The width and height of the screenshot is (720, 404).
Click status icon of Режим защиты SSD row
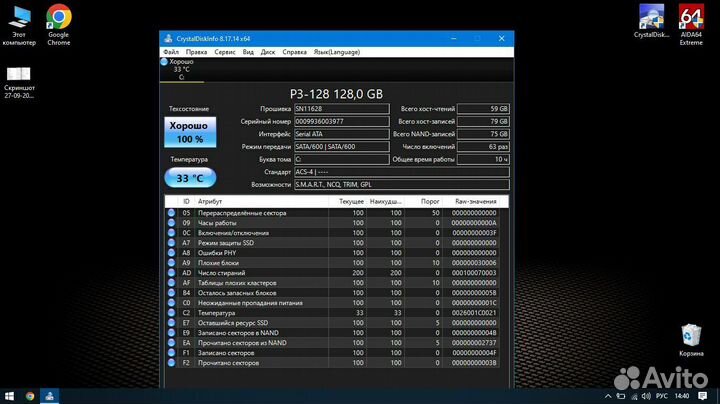click(x=171, y=242)
